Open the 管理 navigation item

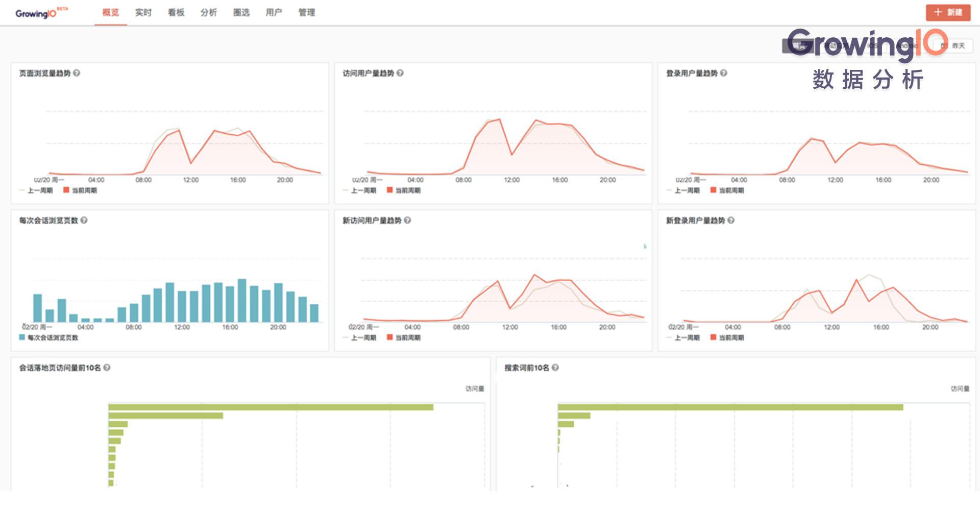(x=306, y=12)
